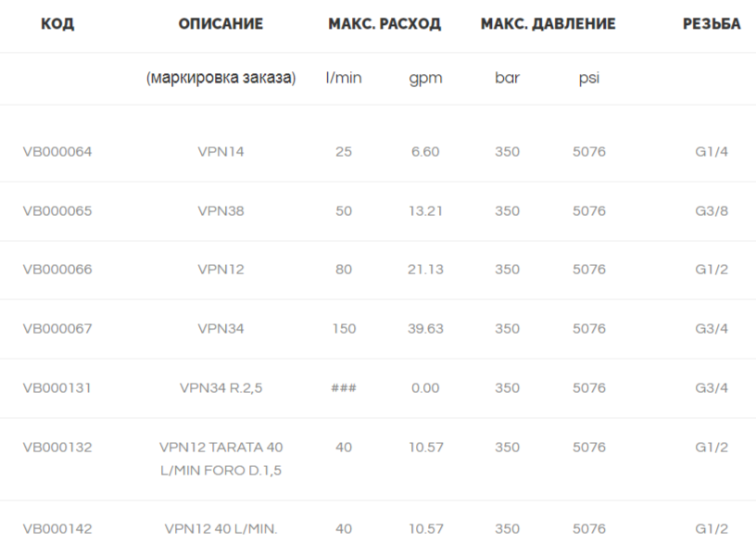Select product code VB000131

(x=57, y=388)
